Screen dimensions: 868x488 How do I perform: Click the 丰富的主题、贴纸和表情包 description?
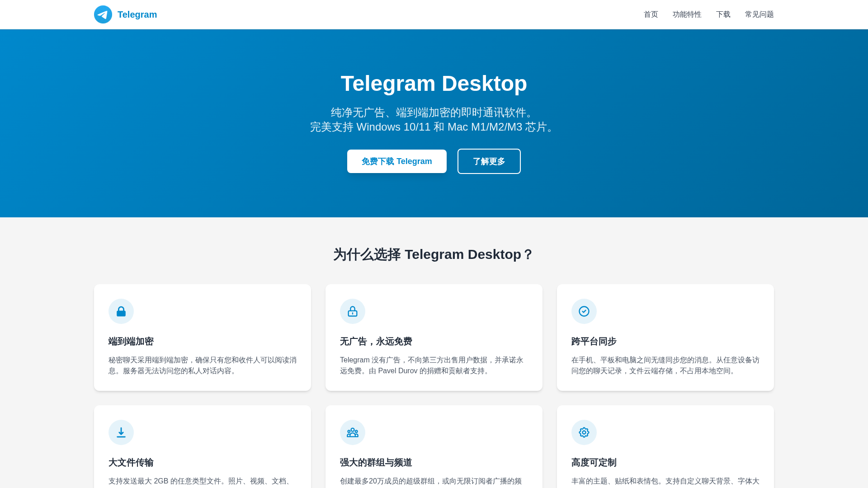665,481
